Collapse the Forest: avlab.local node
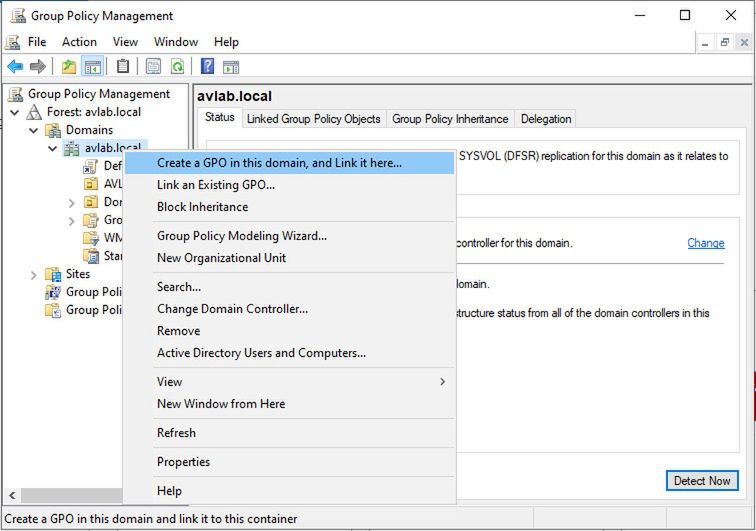 tap(15, 112)
